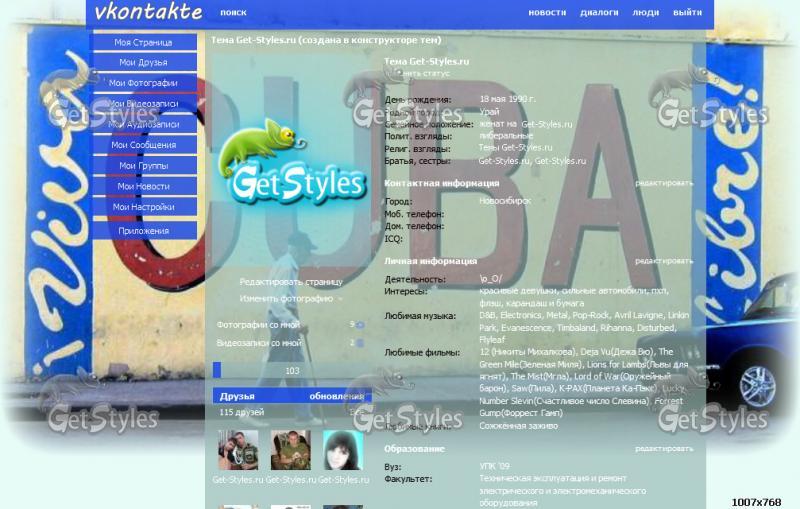Click редактировать next to Образование
This screenshot has height=509, width=800.
point(664,448)
